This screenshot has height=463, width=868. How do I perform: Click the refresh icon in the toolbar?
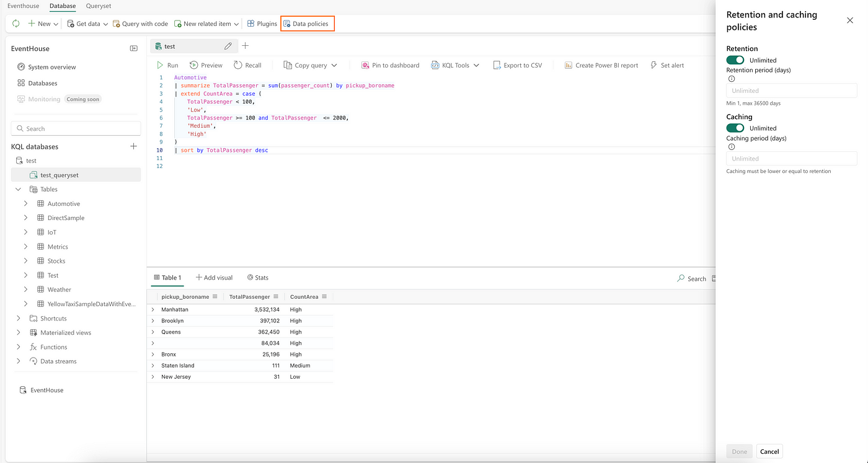click(15, 24)
